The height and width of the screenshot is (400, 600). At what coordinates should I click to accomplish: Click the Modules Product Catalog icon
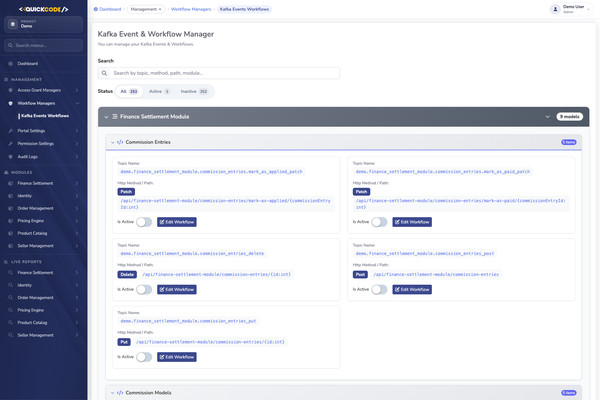tap(10, 233)
